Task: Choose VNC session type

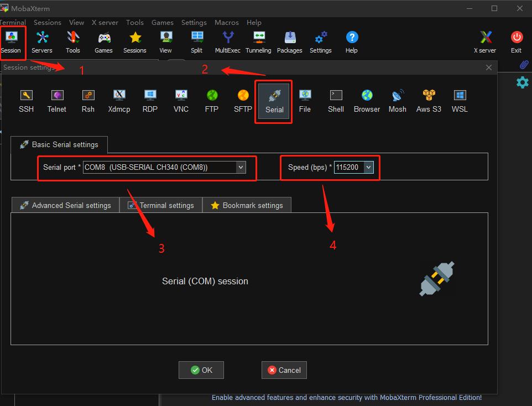Action: click(x=181, y=101)
